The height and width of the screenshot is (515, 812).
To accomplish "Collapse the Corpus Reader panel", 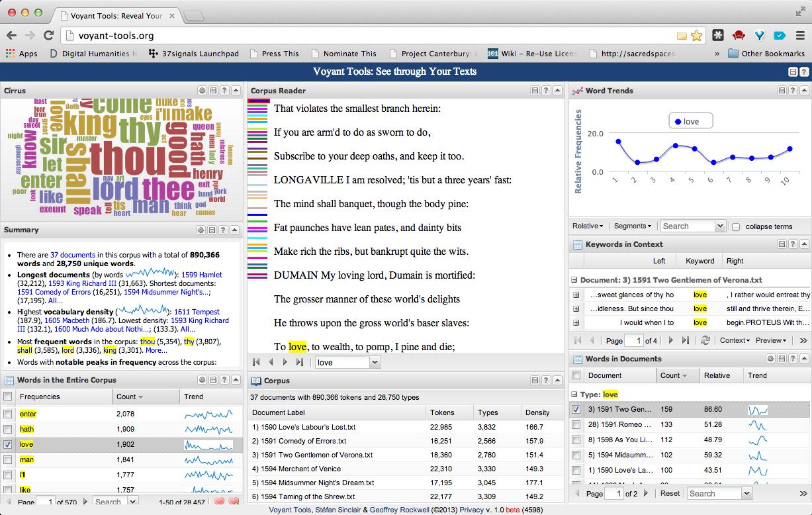I will [557, 91].
